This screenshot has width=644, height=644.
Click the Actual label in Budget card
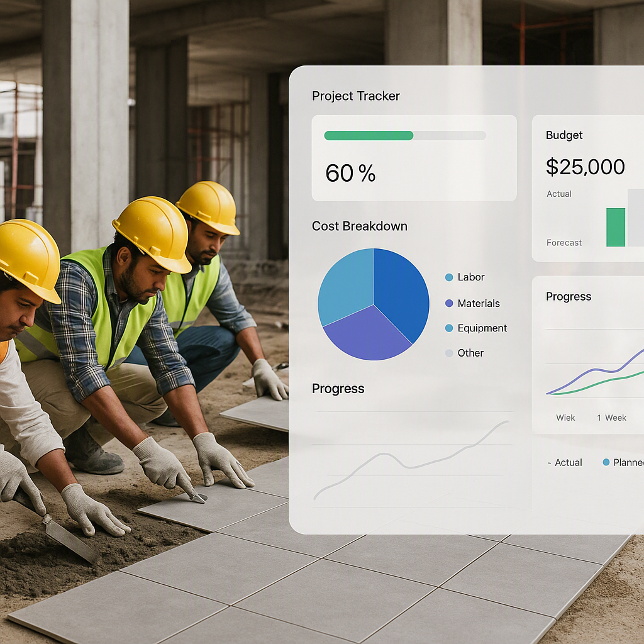558,194
